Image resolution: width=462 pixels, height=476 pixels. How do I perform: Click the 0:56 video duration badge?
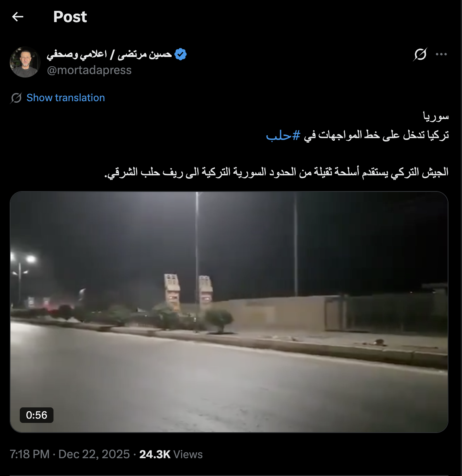pos(36,415)
